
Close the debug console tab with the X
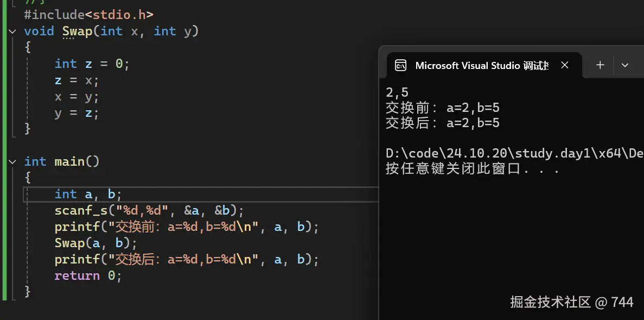tap(564, 65)
